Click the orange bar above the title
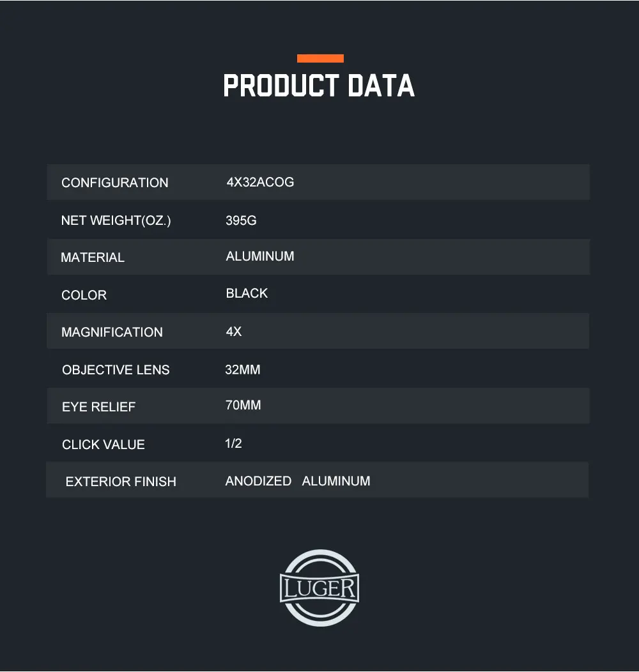The height and width of the screenshot is (672, 639). click(x=320, y=58)
